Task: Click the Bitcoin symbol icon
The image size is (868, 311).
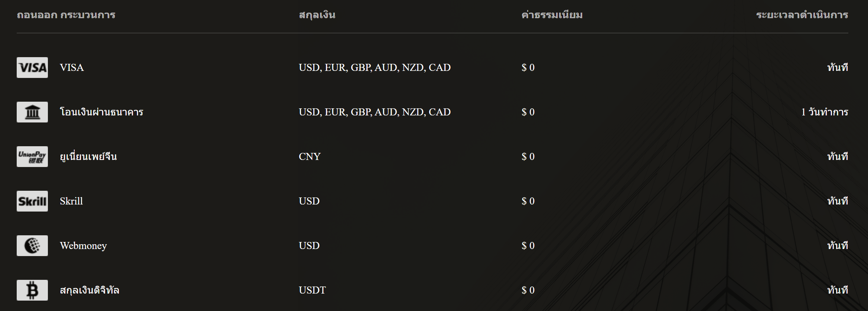Action: (32, 290)
